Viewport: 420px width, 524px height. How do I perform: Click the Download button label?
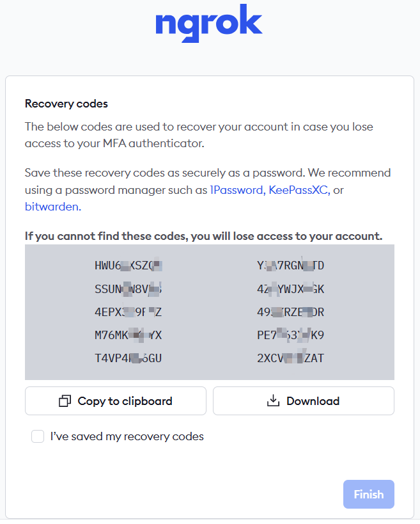[x=313, y=401]
